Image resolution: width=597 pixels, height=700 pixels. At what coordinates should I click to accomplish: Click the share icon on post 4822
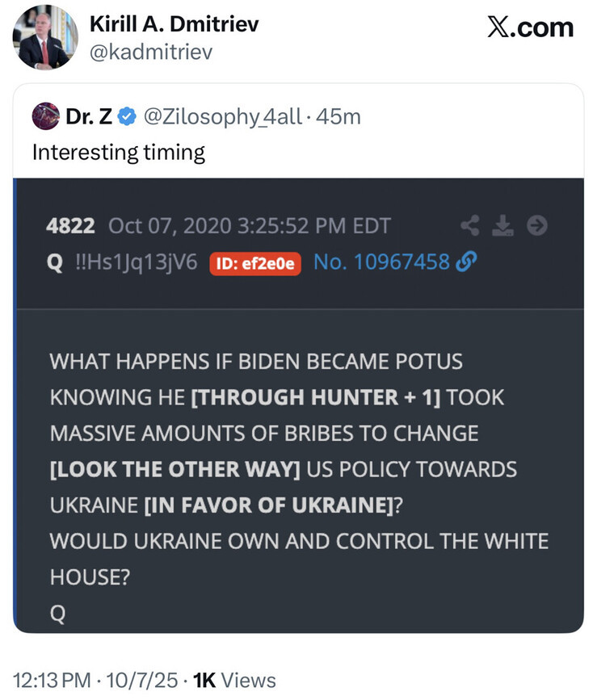[469, 225]
